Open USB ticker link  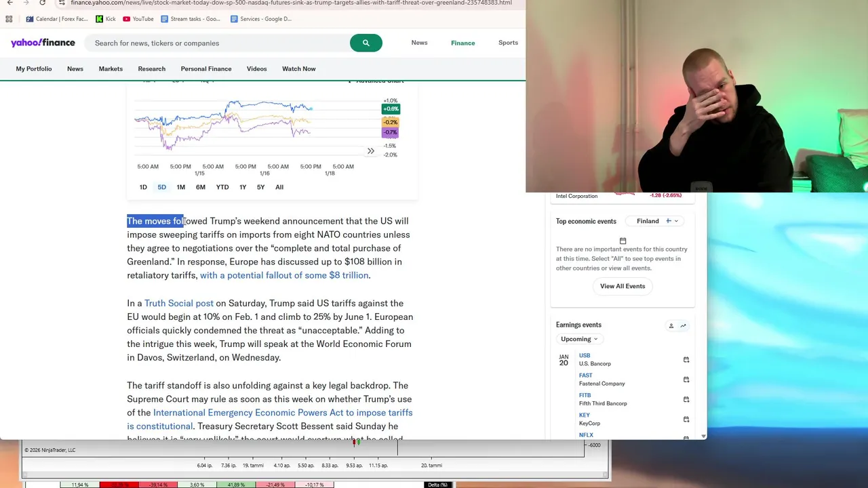click(585, 355)
